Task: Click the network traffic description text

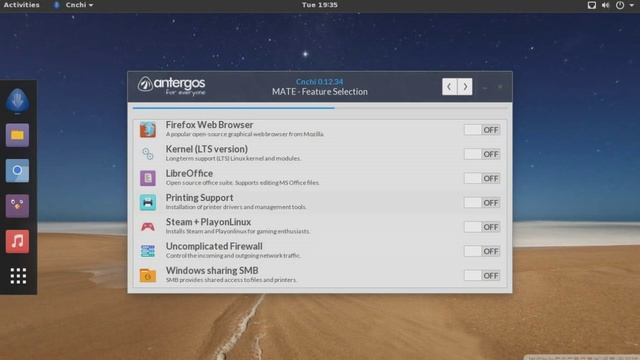Action: [x=233, y=256]
